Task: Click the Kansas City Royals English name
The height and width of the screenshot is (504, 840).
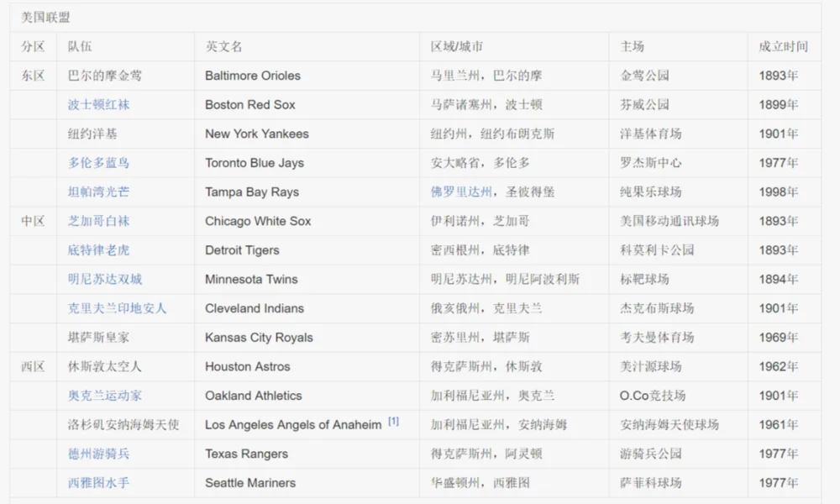Action: tap(260, 338)
